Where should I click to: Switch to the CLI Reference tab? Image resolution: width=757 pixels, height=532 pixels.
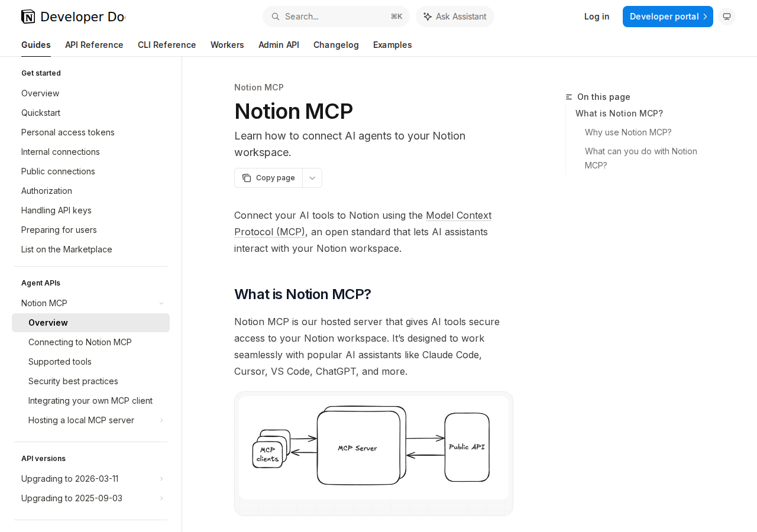(167, 45)
